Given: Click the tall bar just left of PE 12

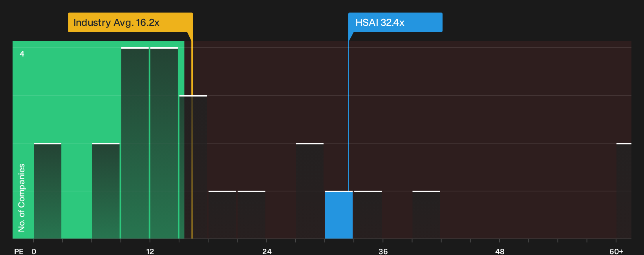Looking at the screenshot, I should (x=135, y=143).
